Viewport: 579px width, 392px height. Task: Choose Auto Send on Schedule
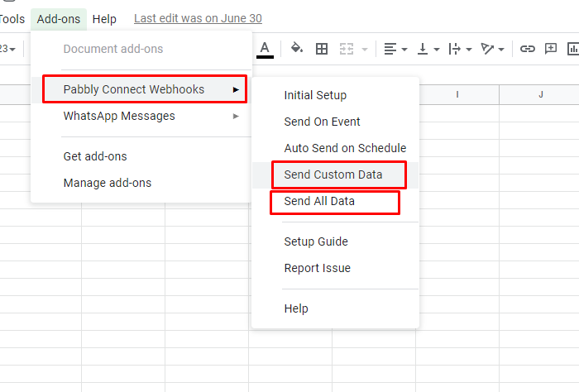pos(335,148)
